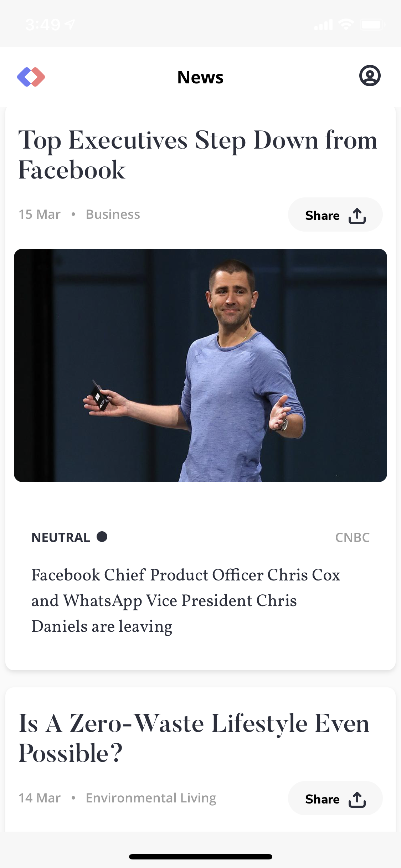Image resolution: width=401 pixels, height=868 pixels.
Task: Tap the 15 Mar date label
Action: click(x=40, y=215)
